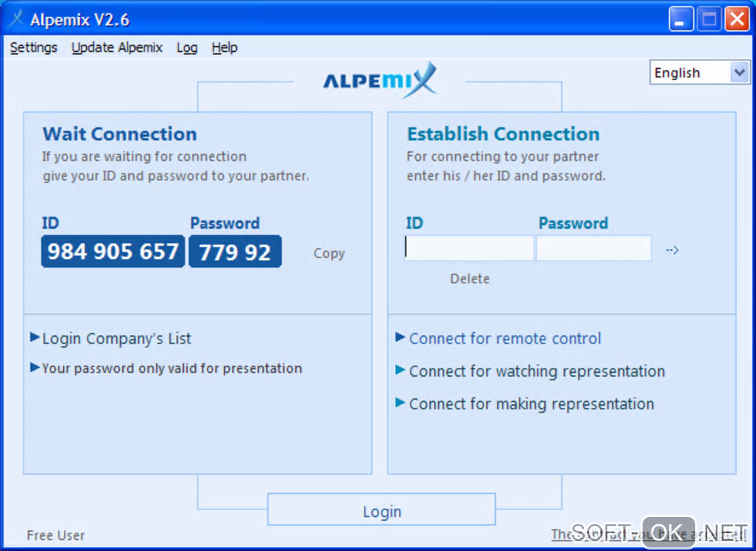The width and height of the screenshot is (756, 551).
Task: Open Update Alpemix menu item
Action: click(x=116, y=47)
